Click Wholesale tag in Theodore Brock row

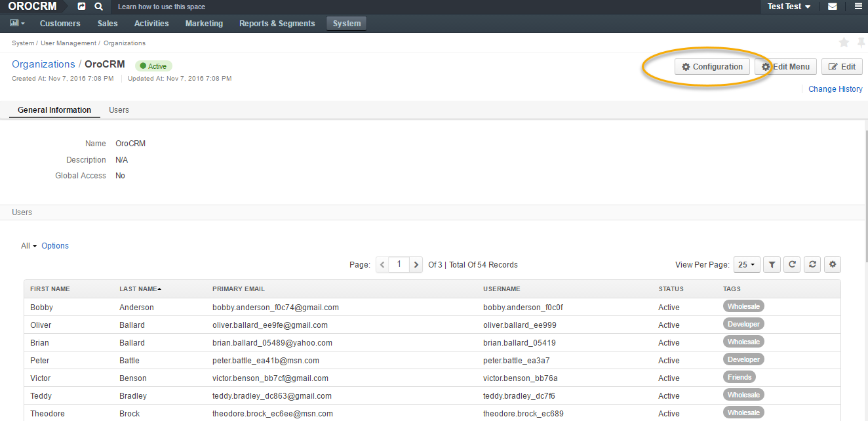pyautogui.click(x=743, y=412)
